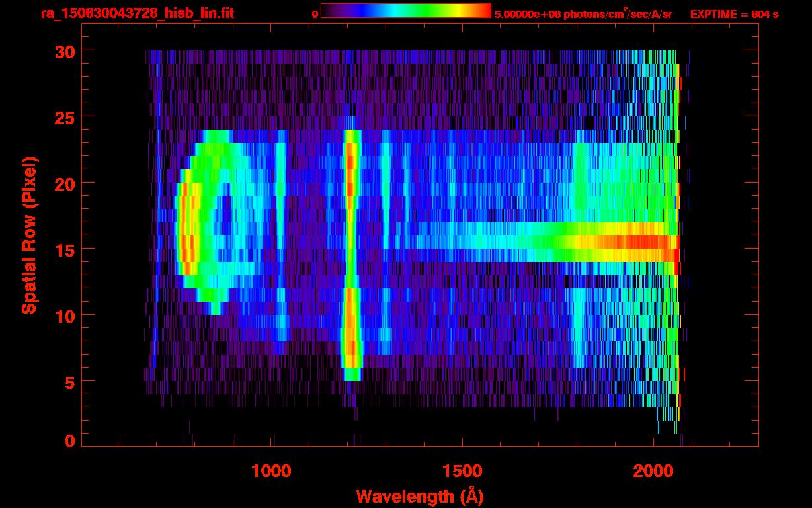Click the ra_150630043728_hisb_lin.fit filename title
Screen dimensions: 812x508
point(137,13)
